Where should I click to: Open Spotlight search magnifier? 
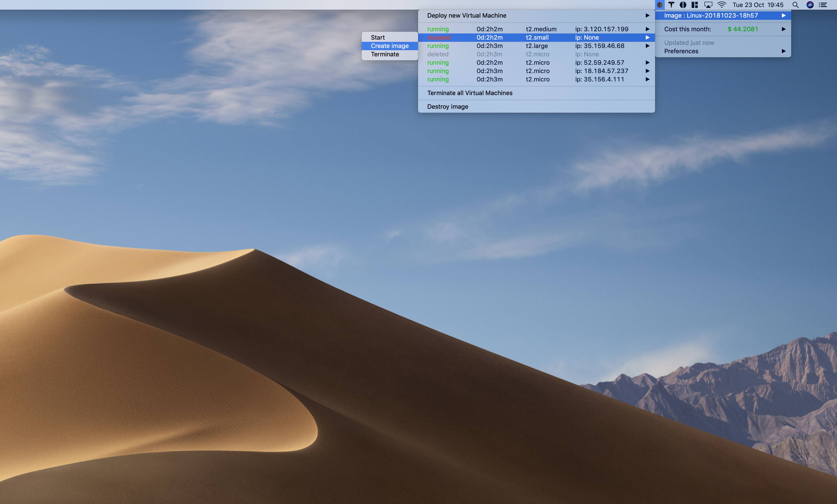[x=796, y=5]
